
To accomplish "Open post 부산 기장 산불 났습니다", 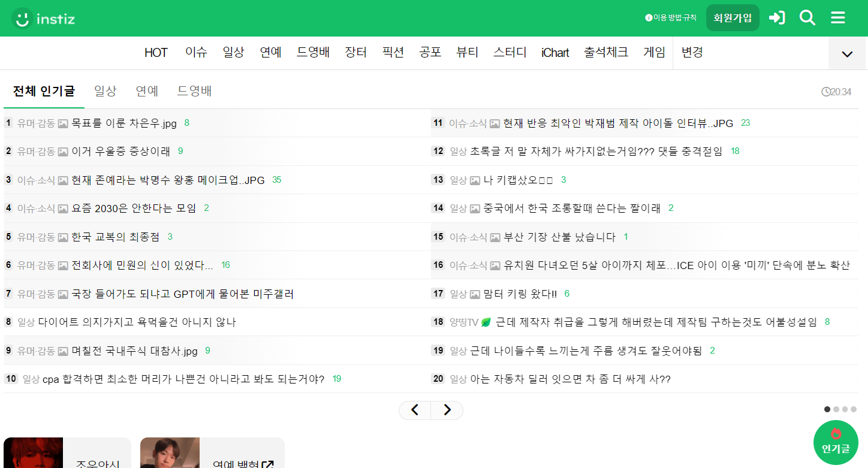I will pyautogui.click(x=559, y=237).
